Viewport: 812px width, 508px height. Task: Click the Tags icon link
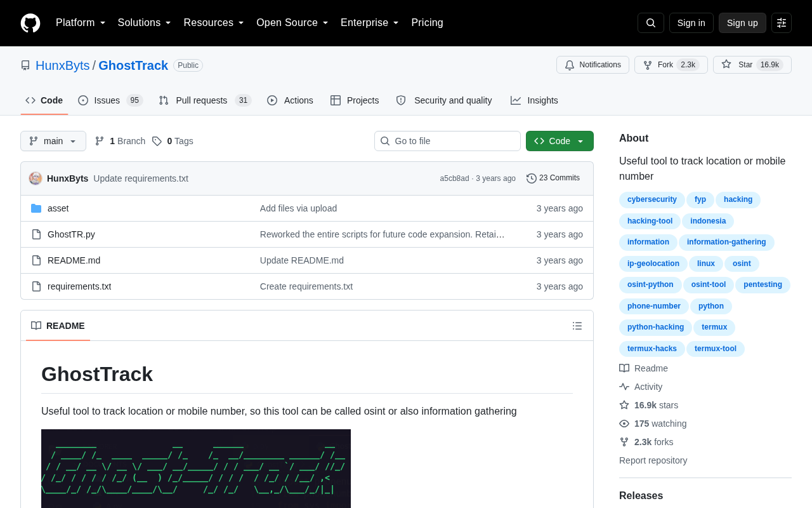(157, 141)
